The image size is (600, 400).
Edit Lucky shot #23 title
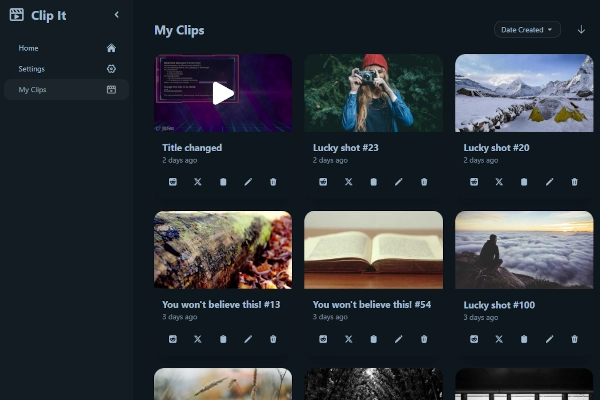click(x=399, y=182)
